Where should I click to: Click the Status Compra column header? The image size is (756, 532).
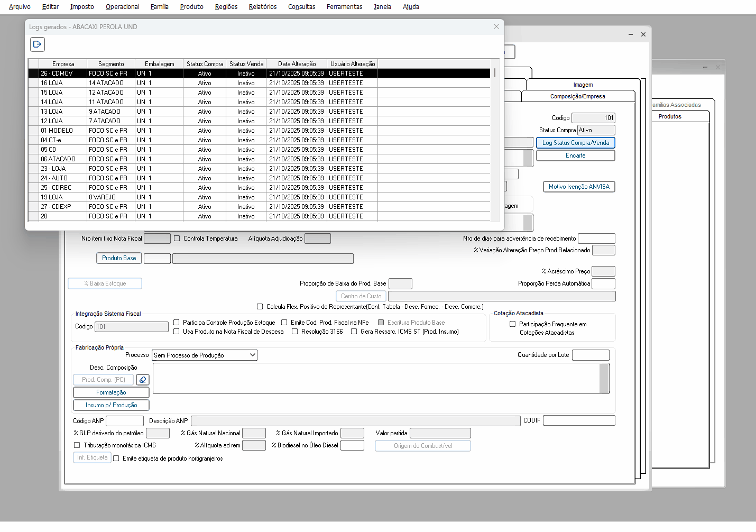[205, 64]
